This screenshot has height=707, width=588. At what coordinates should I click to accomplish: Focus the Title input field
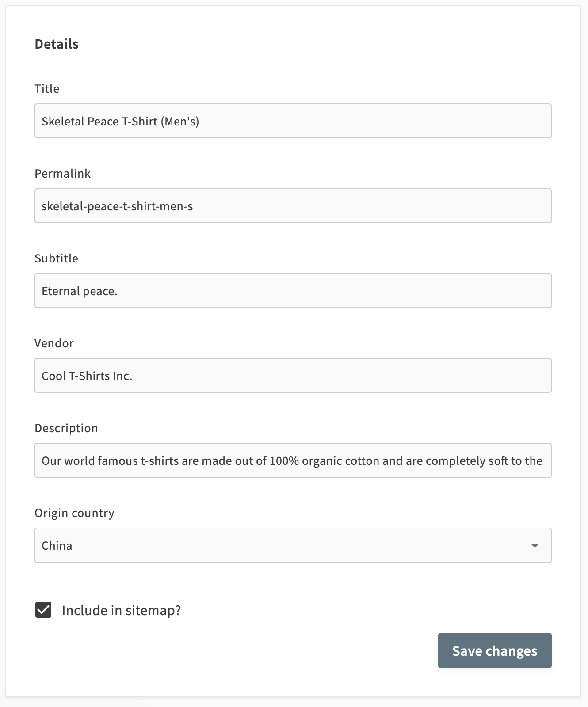tap(293, 121)
